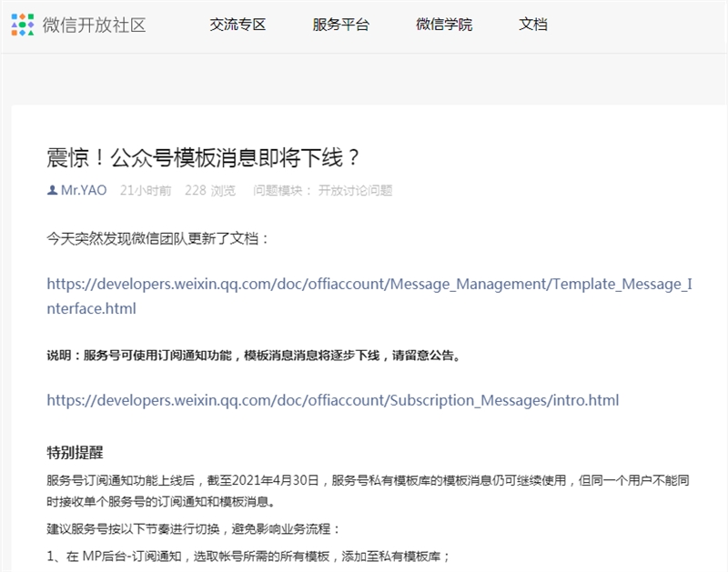The image size is (728, 572).
Task: Click the 问题模块： label
Action: 282,190
